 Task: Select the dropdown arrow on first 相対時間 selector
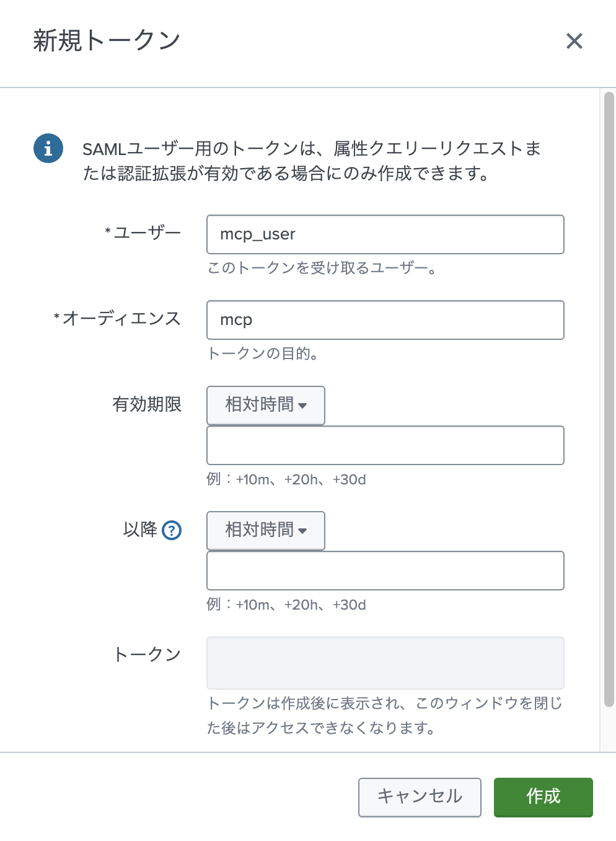(303, 406)
